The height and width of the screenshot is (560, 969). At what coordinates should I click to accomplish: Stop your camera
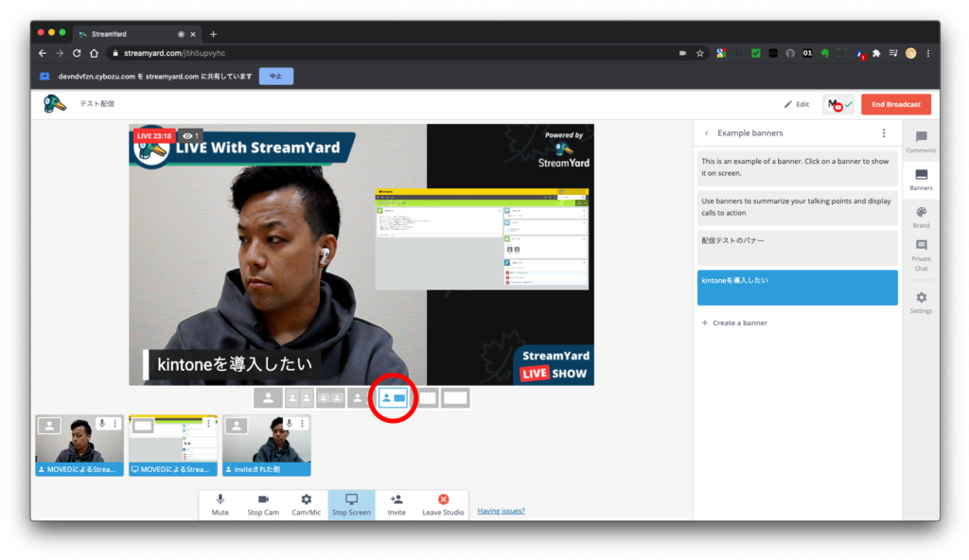[263, 504]
